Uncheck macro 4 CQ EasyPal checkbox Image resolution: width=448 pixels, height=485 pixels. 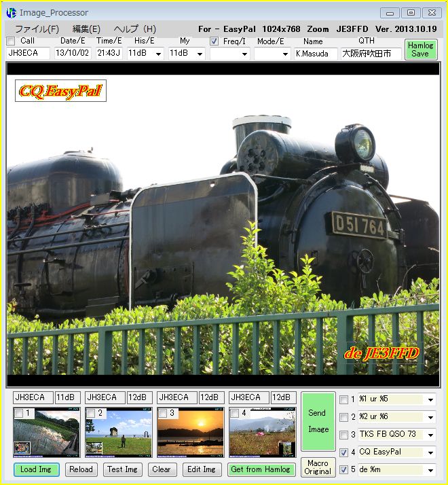tap(344, 452)
